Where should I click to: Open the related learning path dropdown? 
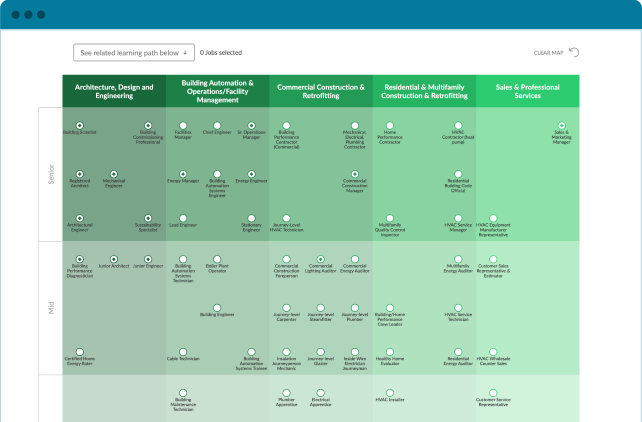pos(132,52)
